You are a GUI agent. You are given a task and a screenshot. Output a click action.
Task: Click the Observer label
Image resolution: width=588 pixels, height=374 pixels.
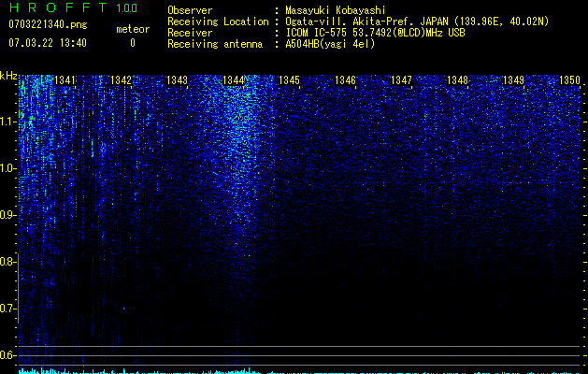click(x=190, y=10)
